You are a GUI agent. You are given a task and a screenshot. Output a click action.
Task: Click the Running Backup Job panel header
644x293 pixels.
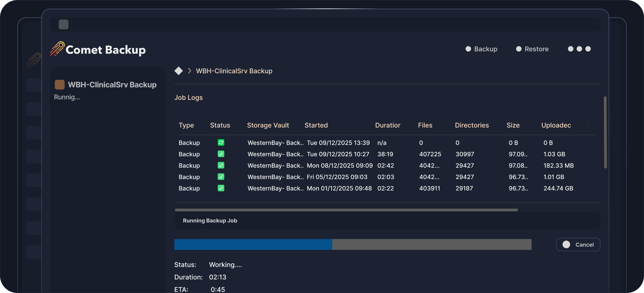click(x=387, y=220)
